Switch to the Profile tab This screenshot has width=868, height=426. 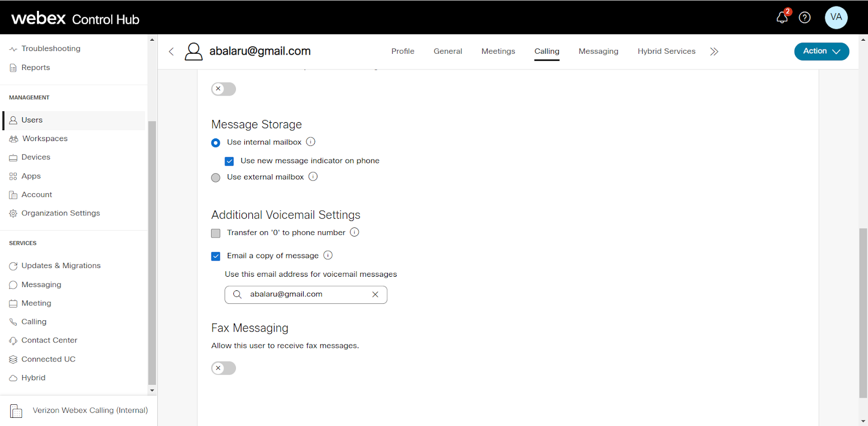(403, 51)
